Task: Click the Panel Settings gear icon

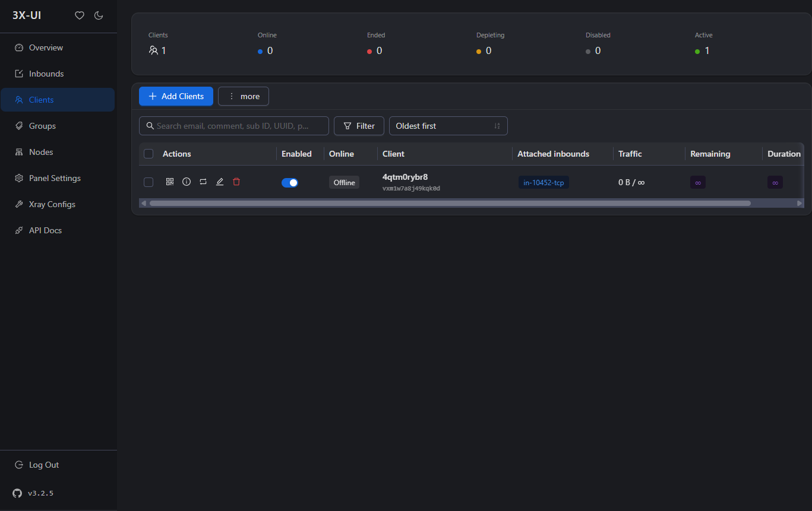Action: pos(19,178)
